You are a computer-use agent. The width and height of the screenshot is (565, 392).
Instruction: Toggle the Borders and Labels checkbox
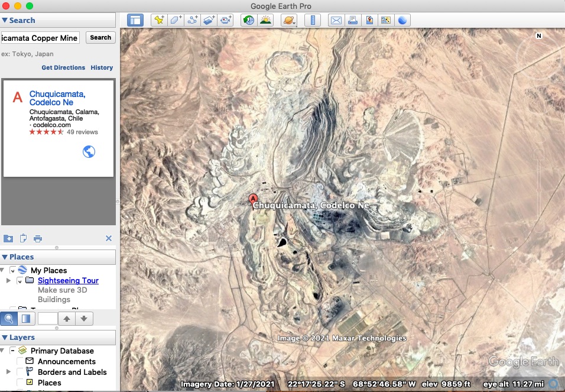point(21,372)
